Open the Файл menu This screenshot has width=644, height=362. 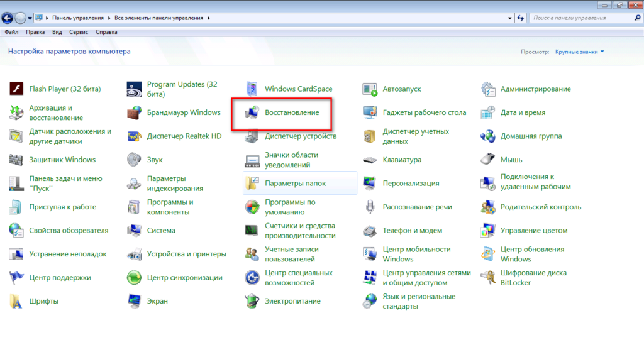click(11, 32)
